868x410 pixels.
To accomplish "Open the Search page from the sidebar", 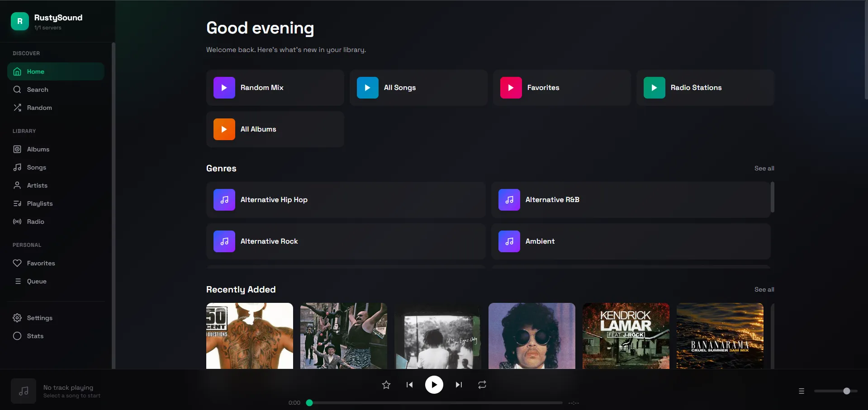I will 37,90.
